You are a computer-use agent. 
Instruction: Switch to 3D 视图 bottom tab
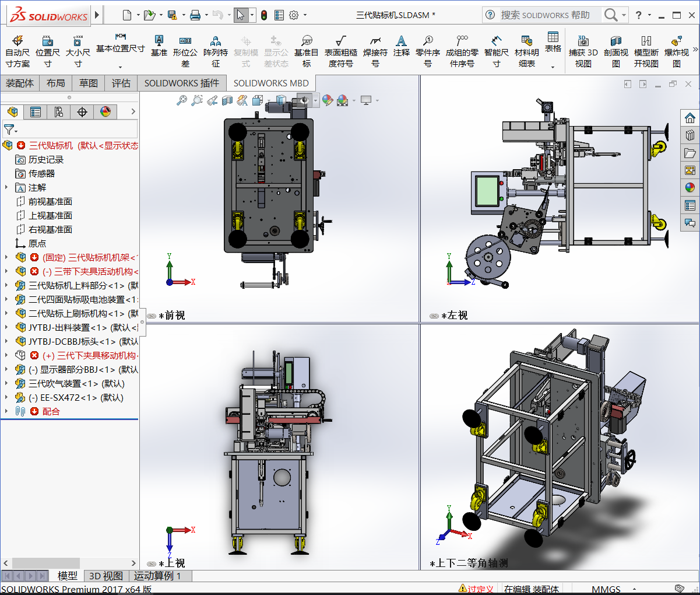106,576
